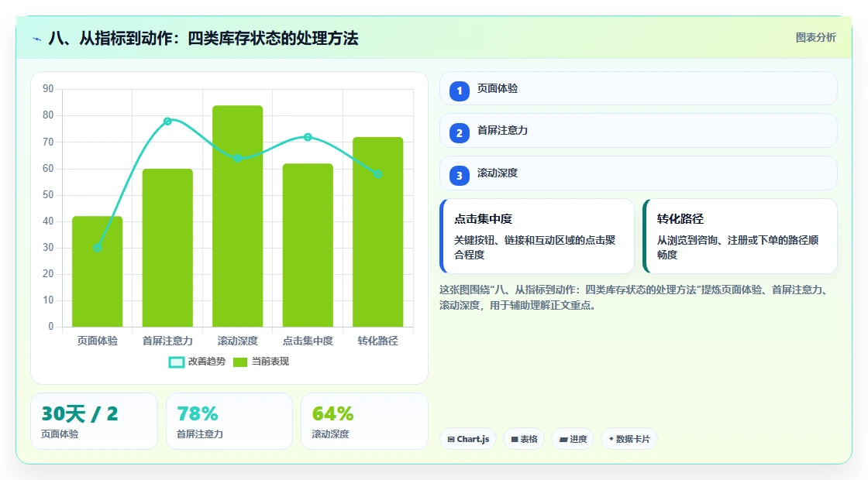Click the text 从浏览到咨询、注册或下单的路径顺畅度
This screenshot has width=868, height=480.
pyautogui.click(x=737, y=247)
